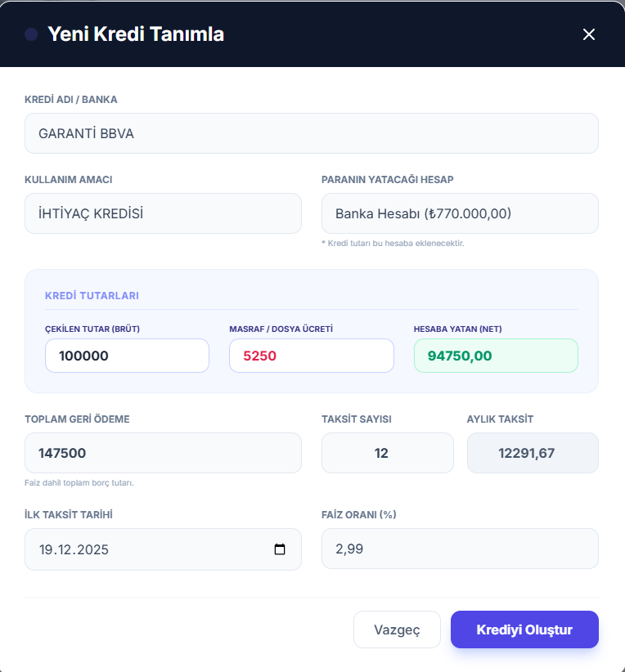Select the Masraf / Dosya Ücreti field
The height and width of the screenshot is (672, 625).
(x=311, y=356)
